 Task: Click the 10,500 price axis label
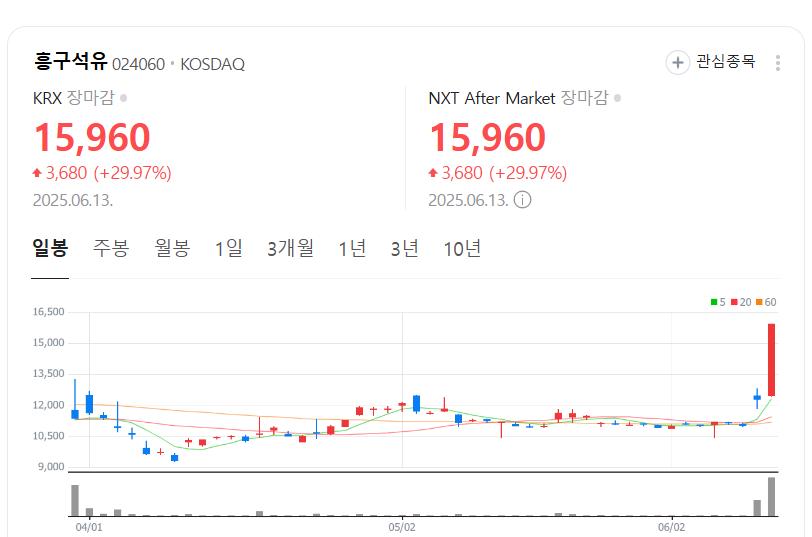pos(49,436)
